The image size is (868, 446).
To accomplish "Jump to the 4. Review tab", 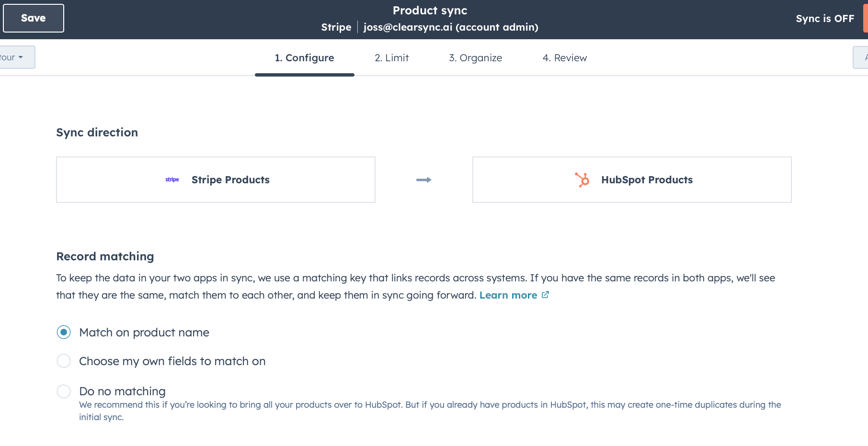I will [x=564, y=58].
